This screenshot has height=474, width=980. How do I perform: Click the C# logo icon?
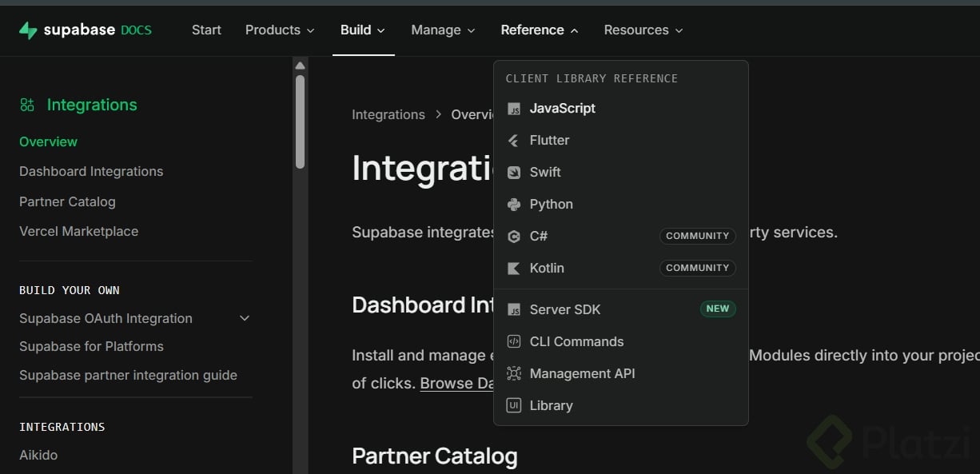514,237
